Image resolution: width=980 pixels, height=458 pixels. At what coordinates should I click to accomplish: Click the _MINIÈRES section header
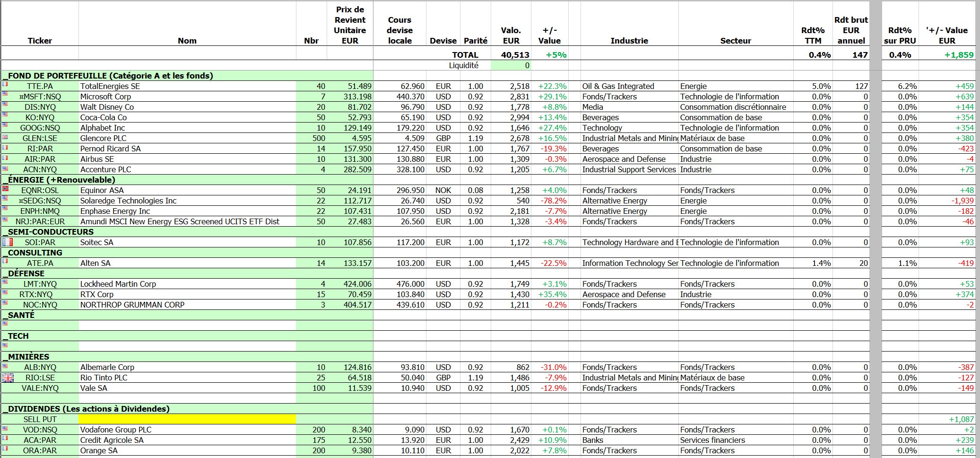pyautogui.click(x=187, y=357)
